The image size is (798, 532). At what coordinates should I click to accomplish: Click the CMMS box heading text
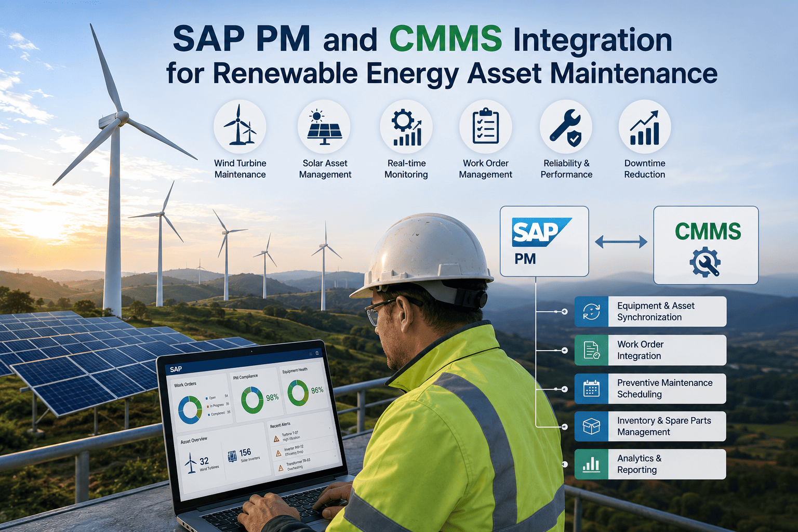(708, 231)
